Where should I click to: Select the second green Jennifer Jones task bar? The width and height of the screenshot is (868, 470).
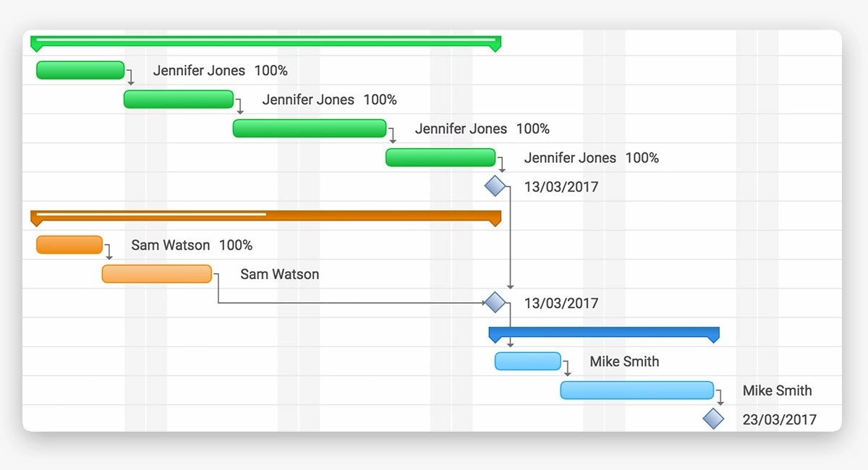pos(179,99)
